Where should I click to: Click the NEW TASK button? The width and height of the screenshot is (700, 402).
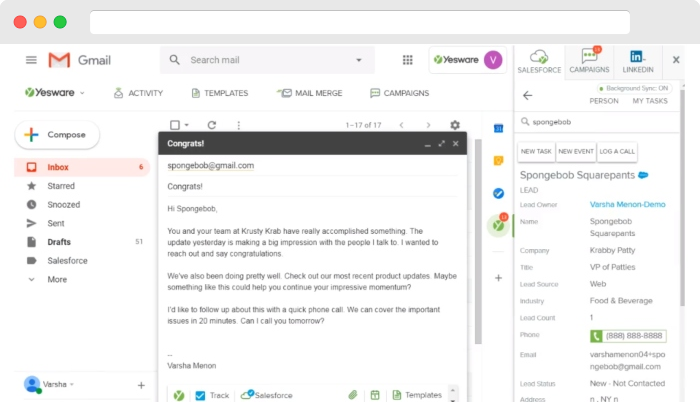click(536, 151)
